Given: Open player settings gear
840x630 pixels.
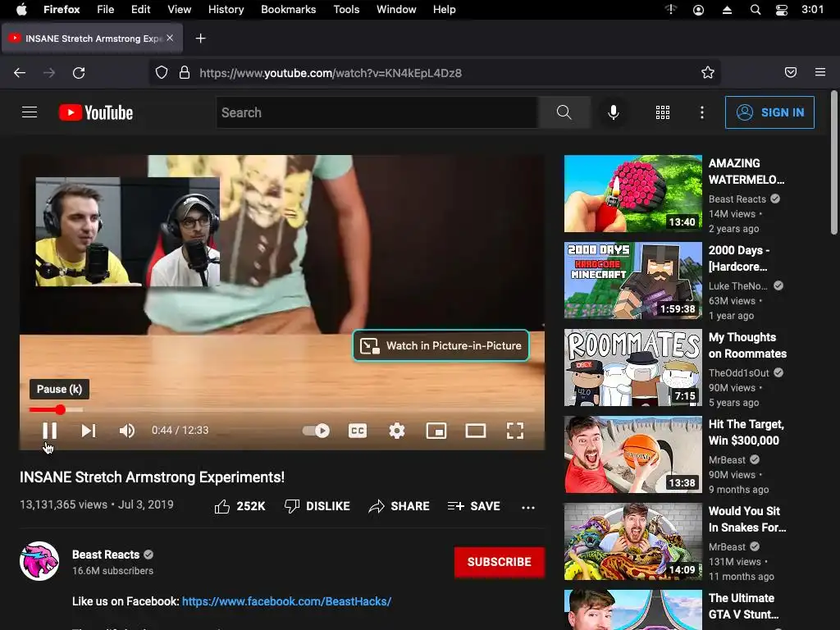Looking at the screenshot, I should pyautogui.click(x=396, y=431).
